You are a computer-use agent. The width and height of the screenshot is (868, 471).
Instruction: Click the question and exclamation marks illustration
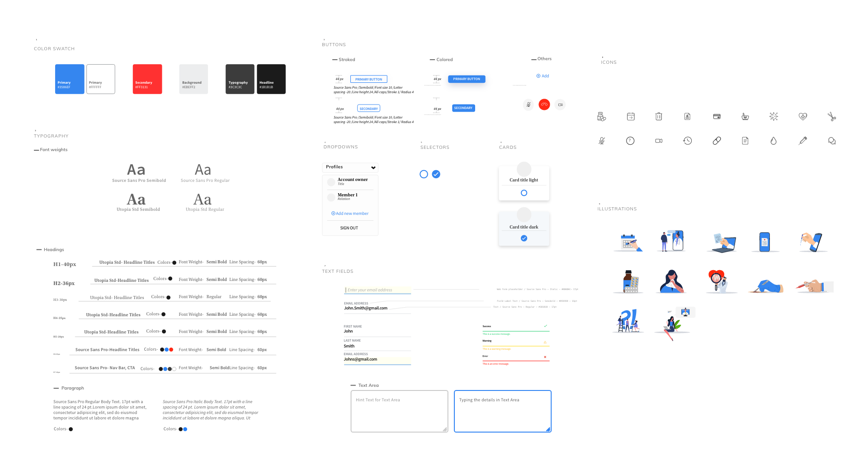pyautogui.click(x=628, y=321)
